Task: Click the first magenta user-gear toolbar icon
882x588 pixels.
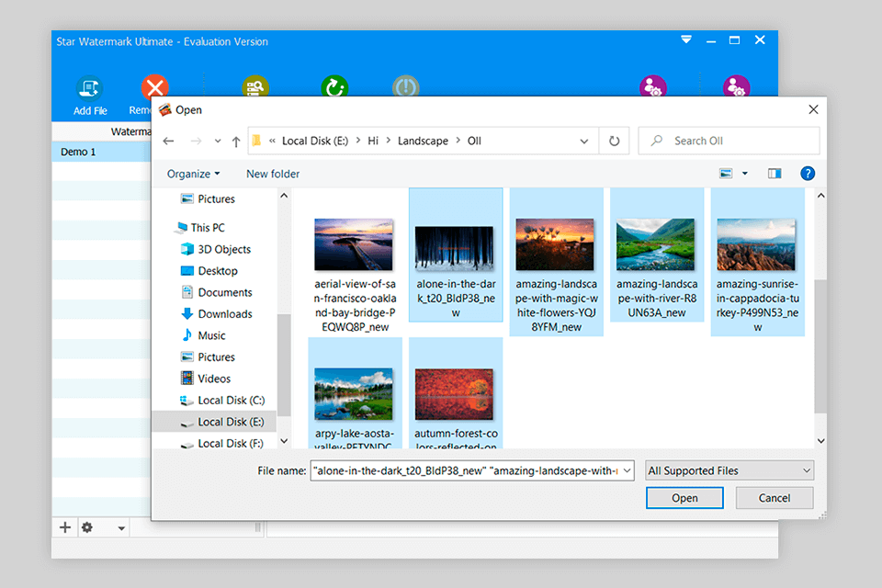Action: [653, 86]
